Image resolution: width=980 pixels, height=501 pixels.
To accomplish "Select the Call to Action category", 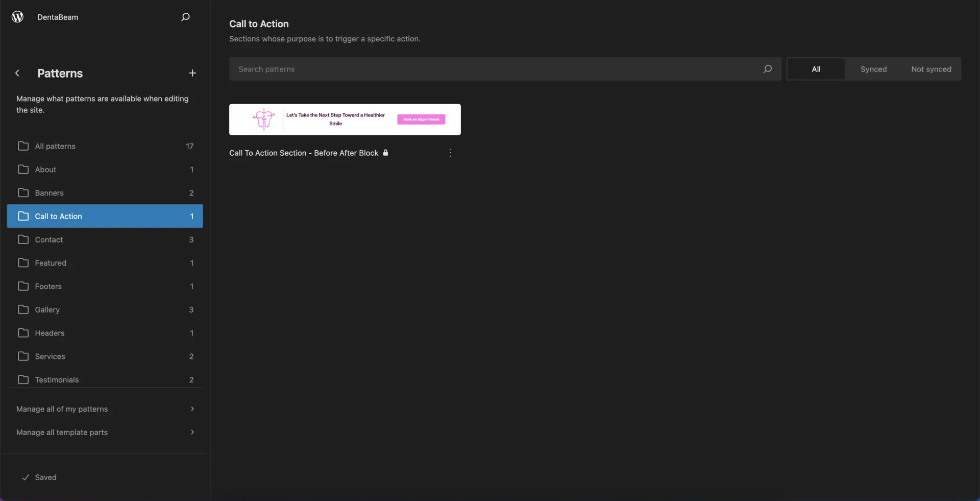I will coord(105,216).
